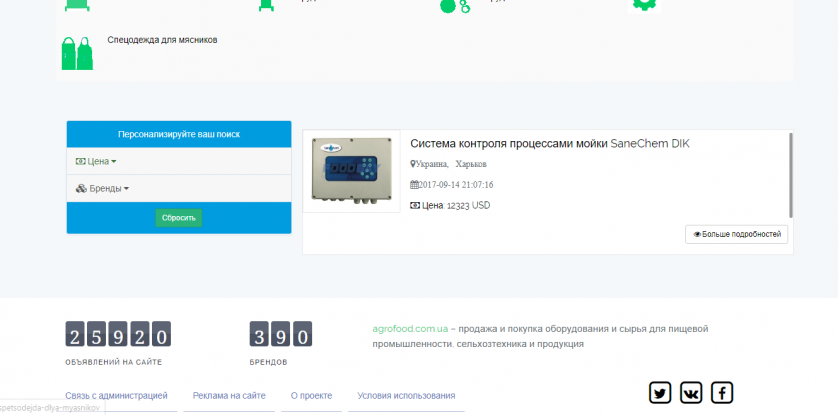Click the green butcher aprons category icon
This screenshot has height=415, width=838.
pos(77,53)
